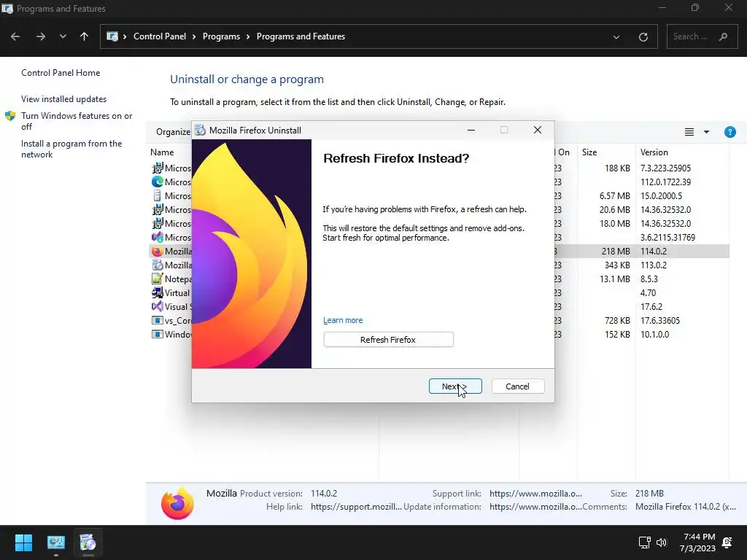Select the vs_Core icon in the list
The image size is (747, 560).
158,321
